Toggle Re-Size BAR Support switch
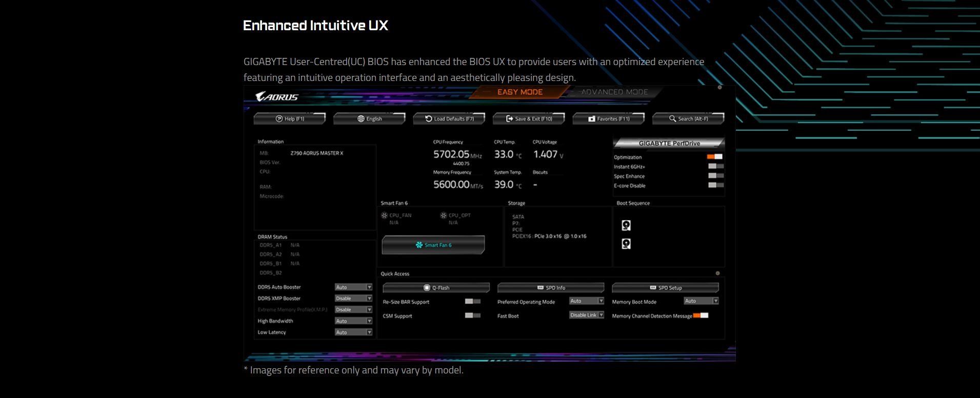This screenshot has height=398, width=980. coord(472,301)
